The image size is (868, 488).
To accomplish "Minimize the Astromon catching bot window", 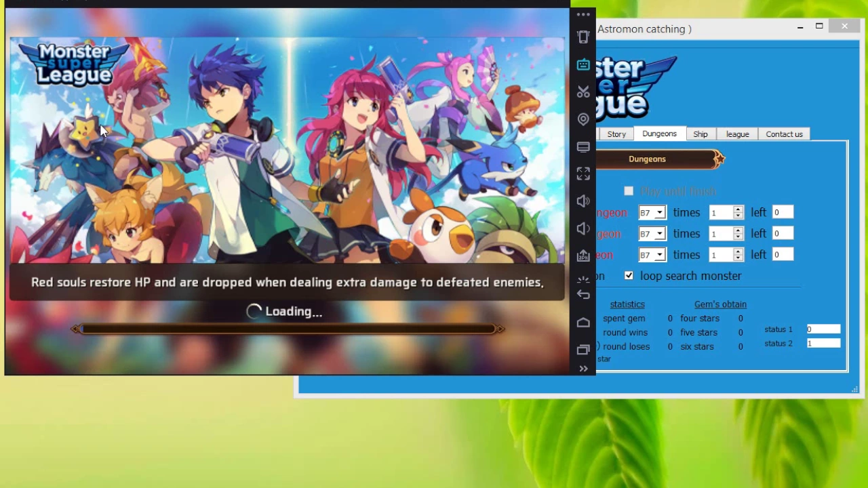I will (x=800, y=27).
